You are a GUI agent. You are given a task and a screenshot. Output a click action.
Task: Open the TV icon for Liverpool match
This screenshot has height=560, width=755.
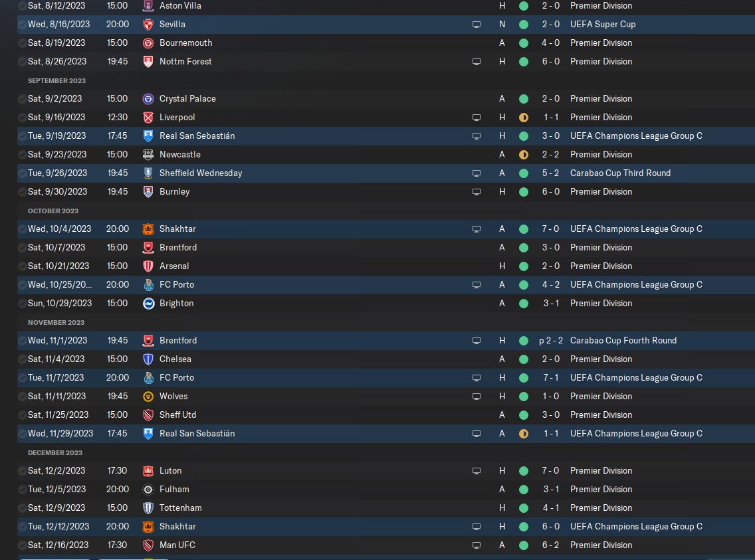point(477,118)
